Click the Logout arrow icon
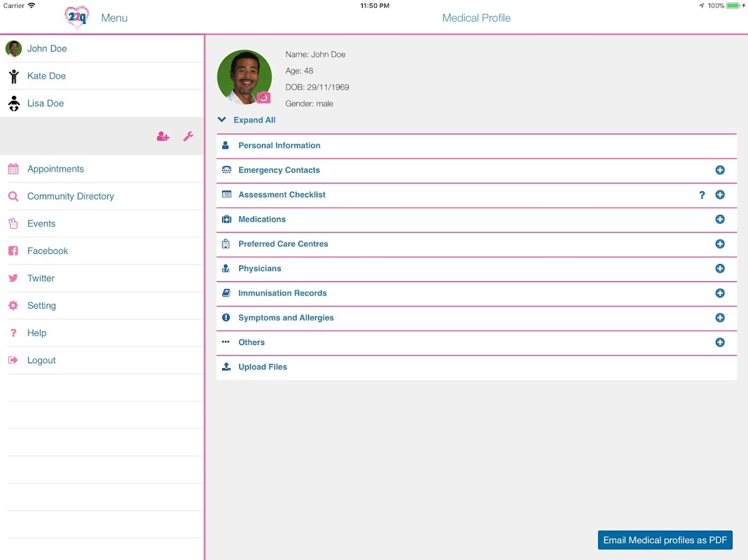The image size is (748, 560). point(13,360)
